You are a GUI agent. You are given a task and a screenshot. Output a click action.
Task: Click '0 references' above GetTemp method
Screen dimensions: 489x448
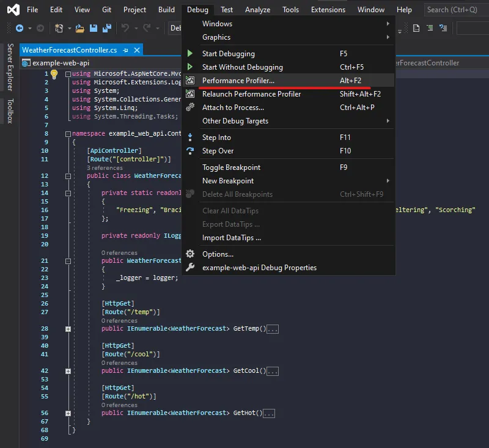pos(119,321)
